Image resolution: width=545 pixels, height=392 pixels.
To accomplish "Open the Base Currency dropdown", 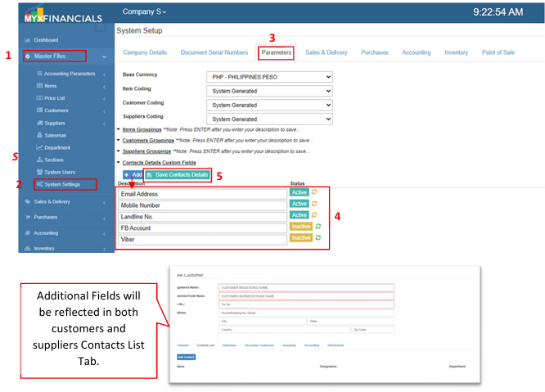I will (x=270, y=77).
